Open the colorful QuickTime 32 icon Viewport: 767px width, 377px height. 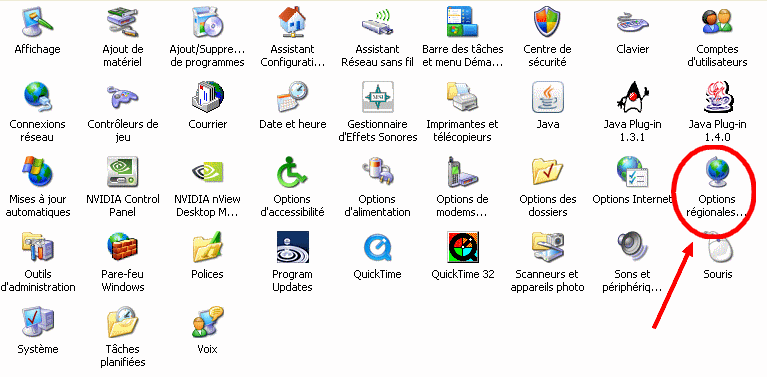point(462,247)
